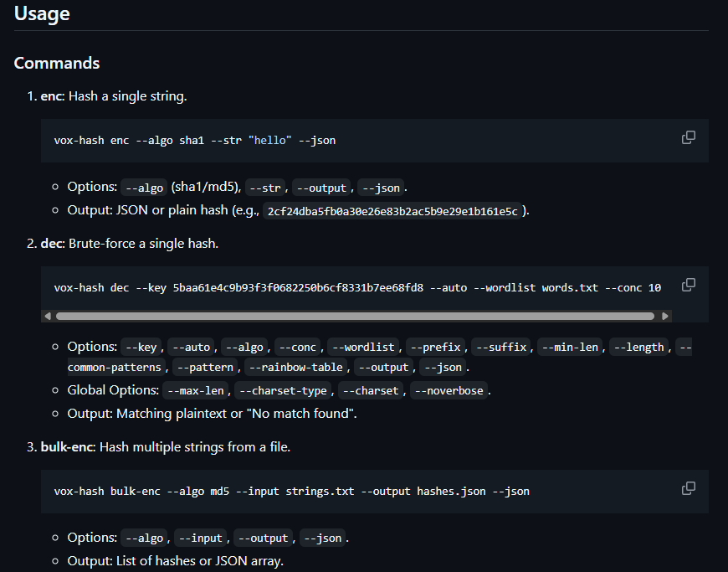Click the --noverbose global option label

449,390
